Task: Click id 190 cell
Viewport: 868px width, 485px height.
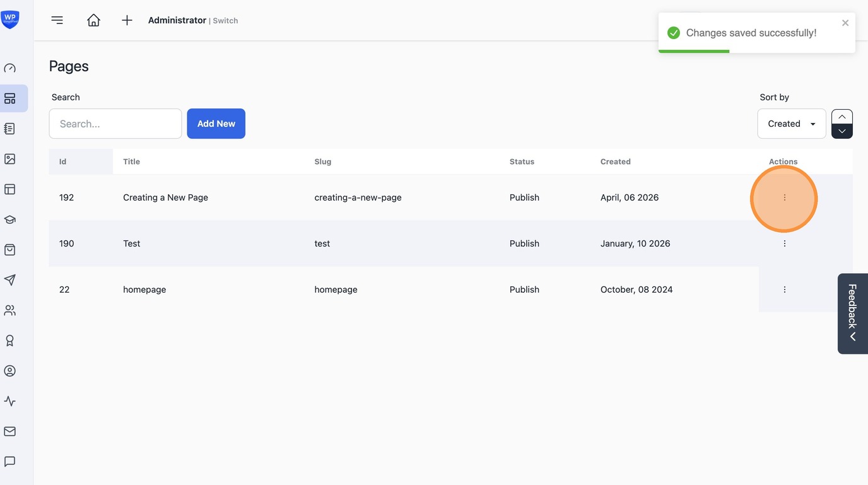Action: [66, 243]
